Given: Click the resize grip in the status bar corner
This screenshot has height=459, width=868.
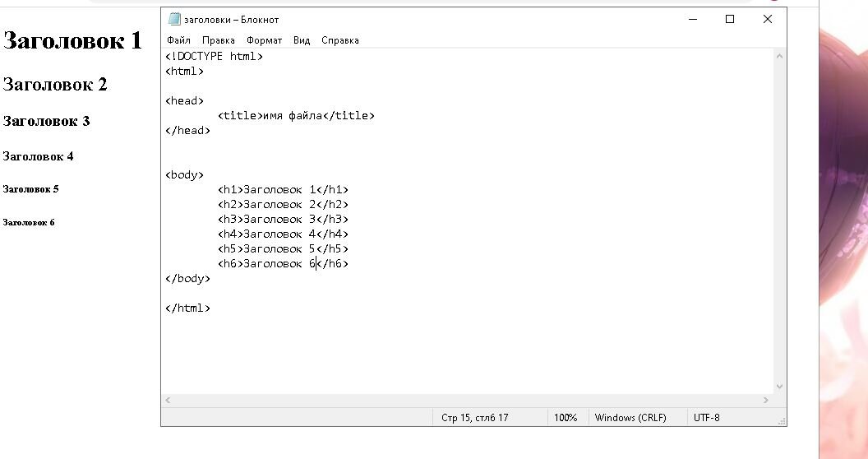Looking at the screenshot, I should (782, 421).
